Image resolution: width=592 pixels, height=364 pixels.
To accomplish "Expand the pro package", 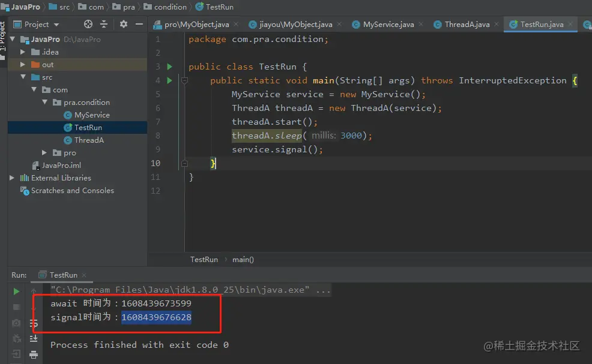I will (44, 152).
